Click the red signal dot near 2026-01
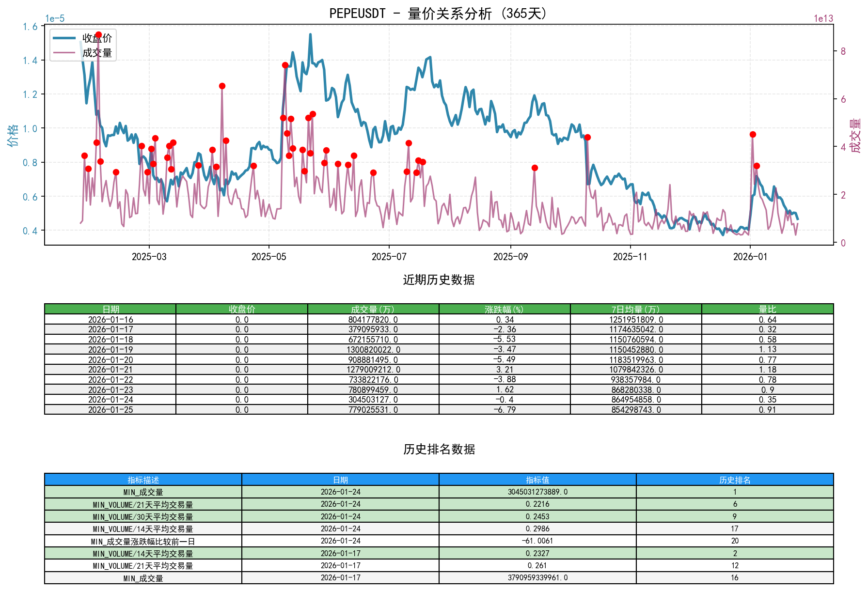The height and width of the screenshot is (591, 868). [752, 134]
